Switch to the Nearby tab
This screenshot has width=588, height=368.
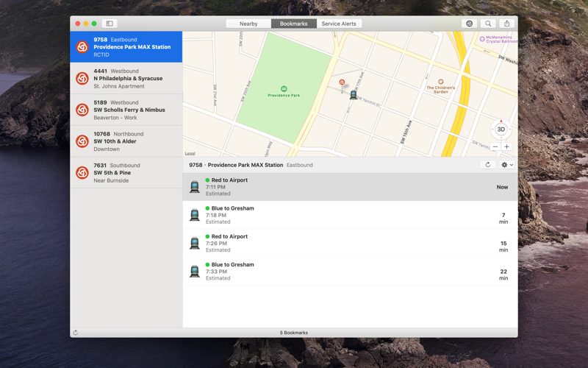(x=248, y=24)
